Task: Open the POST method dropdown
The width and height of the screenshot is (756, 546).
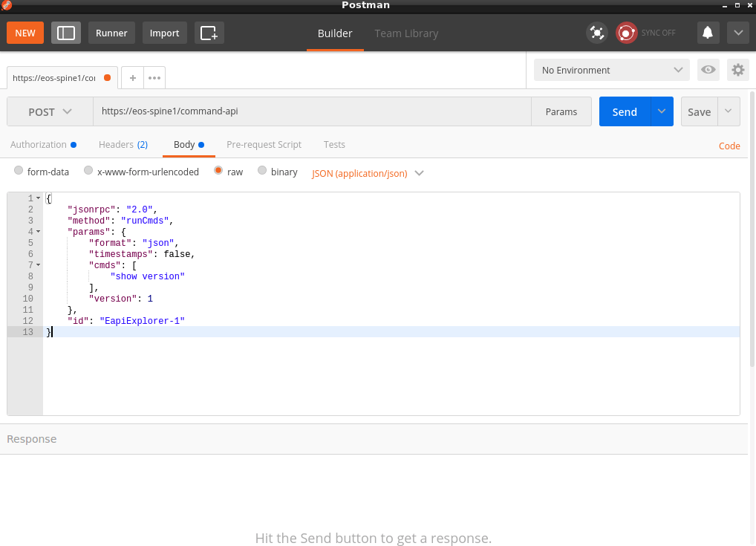Action: pos(50,111)
